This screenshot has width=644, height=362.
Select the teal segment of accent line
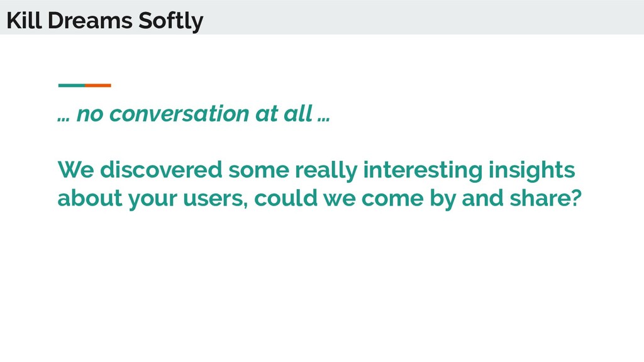[72, 85]
